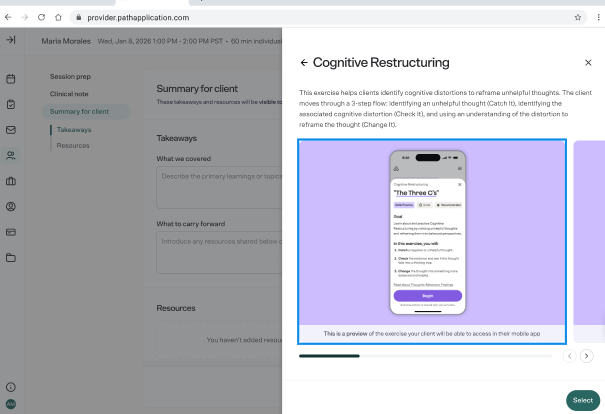605x414 pixels.
Task: Open the clipboard checklist sidebar icon
Action: [11, 104]
